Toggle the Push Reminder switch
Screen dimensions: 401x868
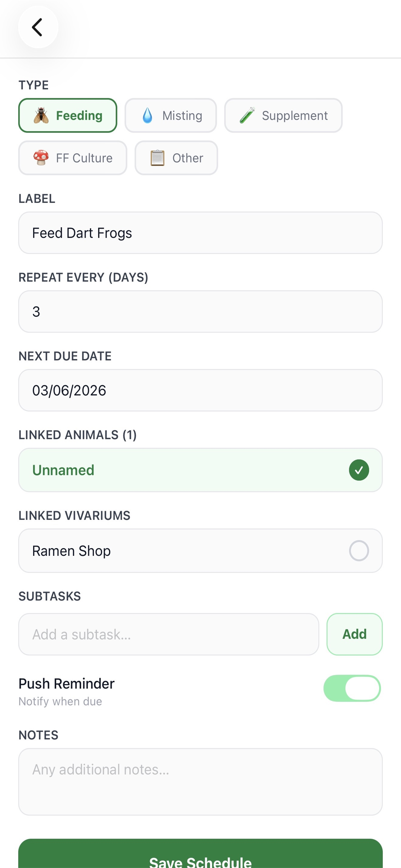pos(352,688)
